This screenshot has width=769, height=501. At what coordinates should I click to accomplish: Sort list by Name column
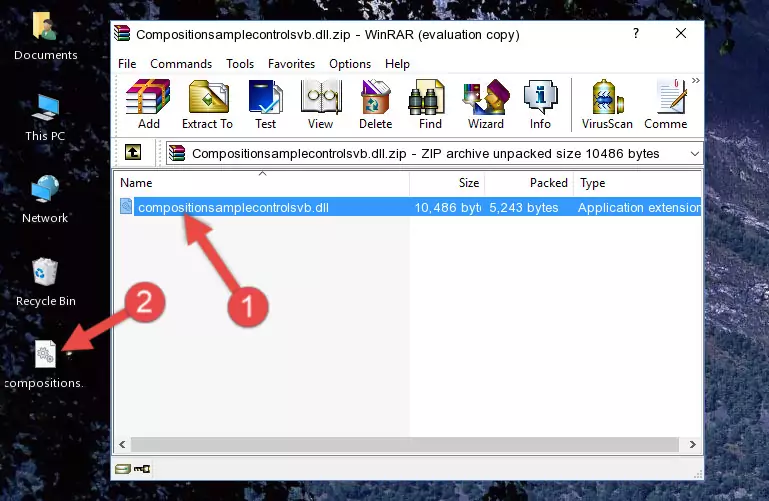coord(262,183)
